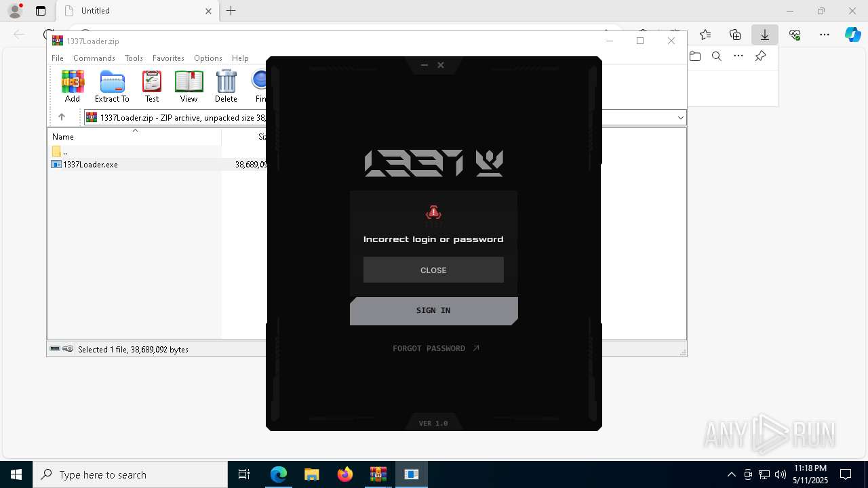This screenshot has width=868, height=488.
Task: Click the Delete toolbar icon in WinRAR
Action: 226,85
